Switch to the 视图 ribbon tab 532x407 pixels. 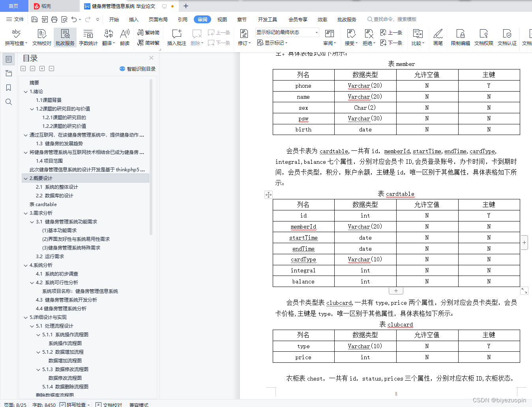pos(222,19)
